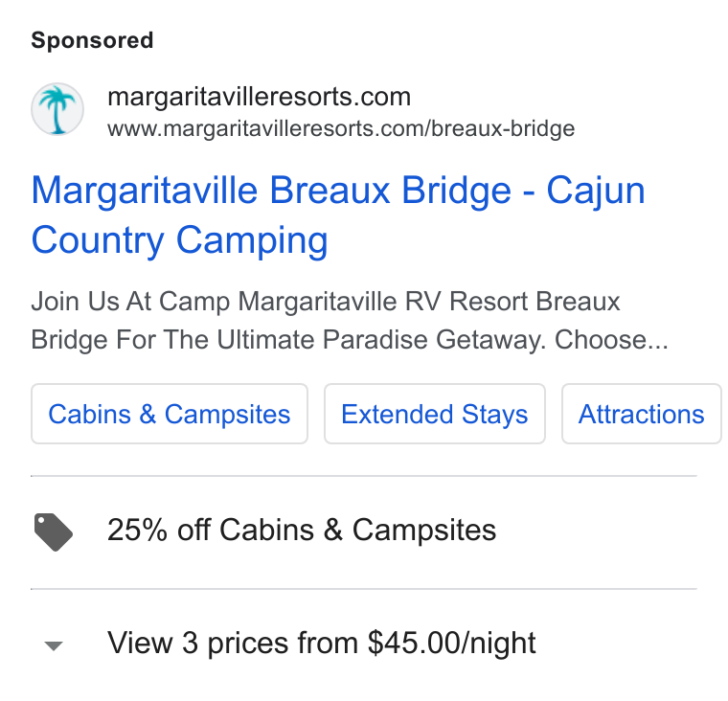This screenshot has height=701, width=728.
Task: Click the Ultimate Paradise Getaway description line
Action: click(x=350, y=339)
